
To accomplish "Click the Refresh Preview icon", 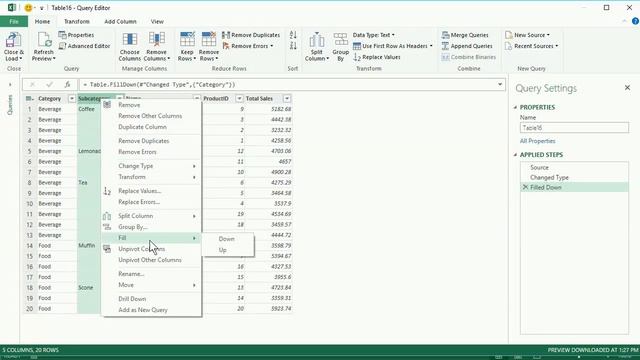I will pyautogui.click(x=44, y=40).
